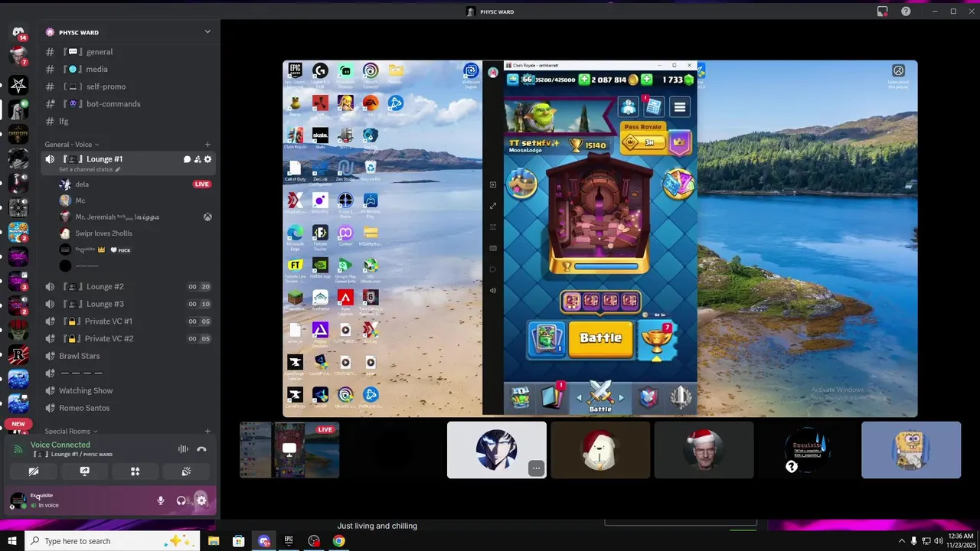Open the Soundboard button
Image resolution: width=980 pixels, height=551 pixels.
(x=186, y=471)
